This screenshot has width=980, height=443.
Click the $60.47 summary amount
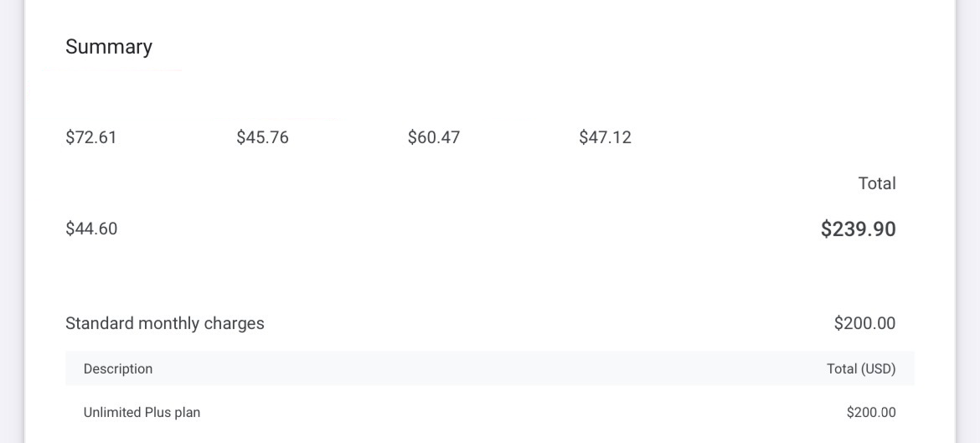(434, 137)
